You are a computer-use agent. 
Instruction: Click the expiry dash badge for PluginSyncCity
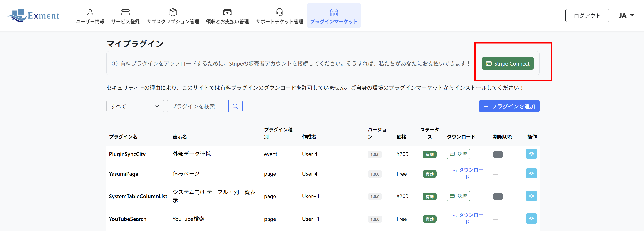tap(498, 154)
